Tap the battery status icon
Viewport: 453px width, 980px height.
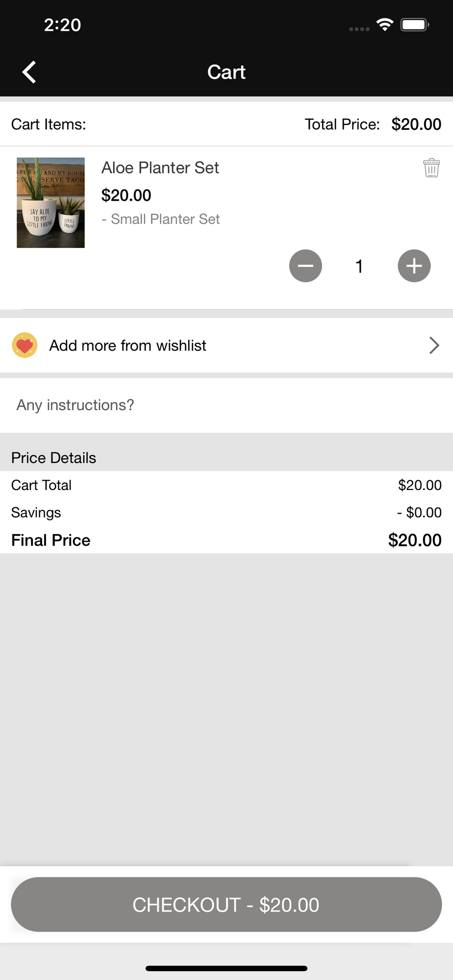[x=415, y=24]
